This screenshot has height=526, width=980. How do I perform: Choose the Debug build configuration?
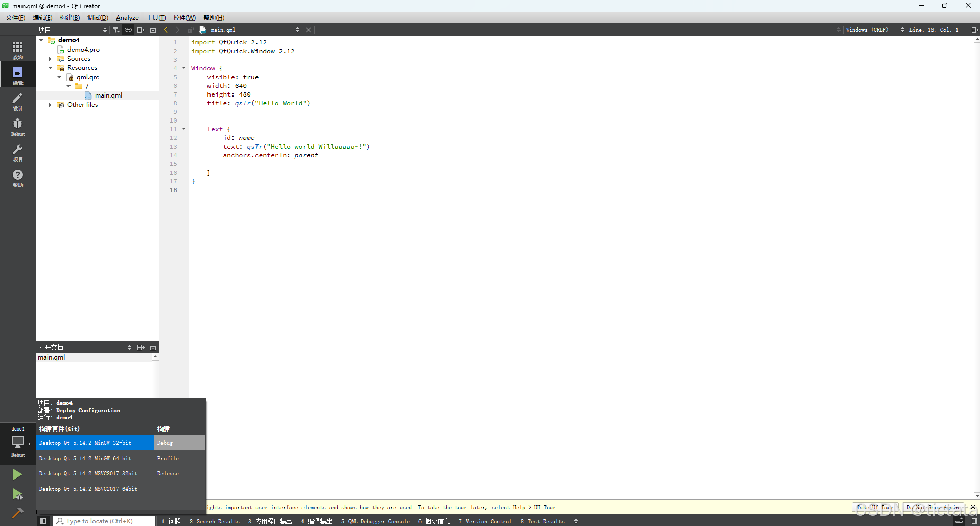(180, 443)
